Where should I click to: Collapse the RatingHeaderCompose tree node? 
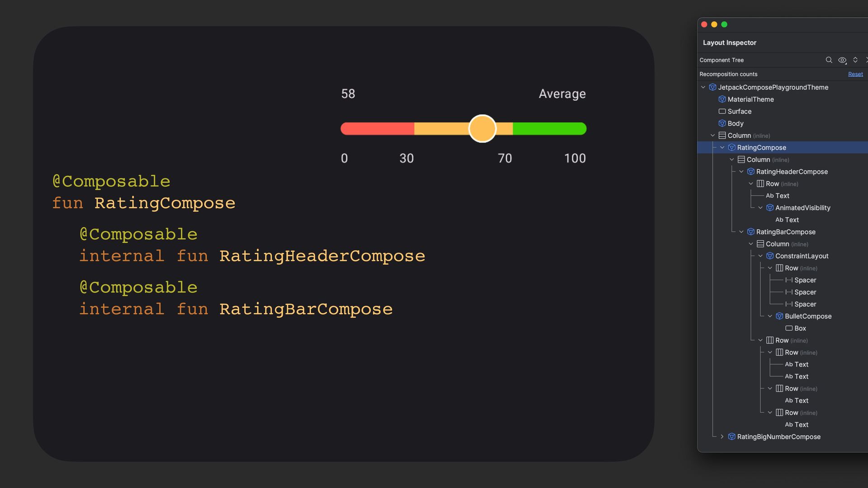[x=741, y=172]
